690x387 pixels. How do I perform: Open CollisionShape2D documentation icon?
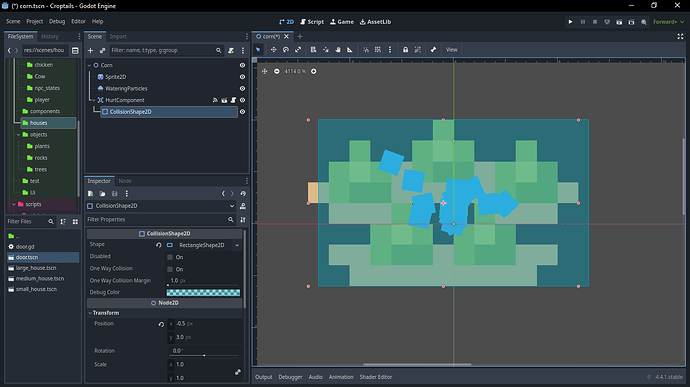point(242,206)
